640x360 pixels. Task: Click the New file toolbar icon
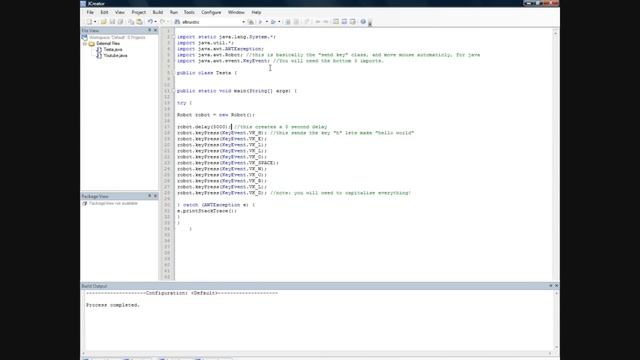89,22
